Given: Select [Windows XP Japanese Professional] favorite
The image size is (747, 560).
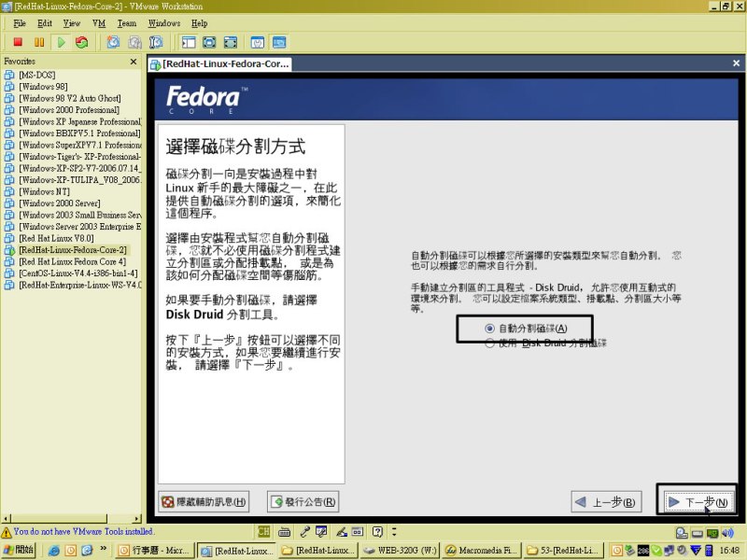Looking at the screenshot, I should coord(79,121).
